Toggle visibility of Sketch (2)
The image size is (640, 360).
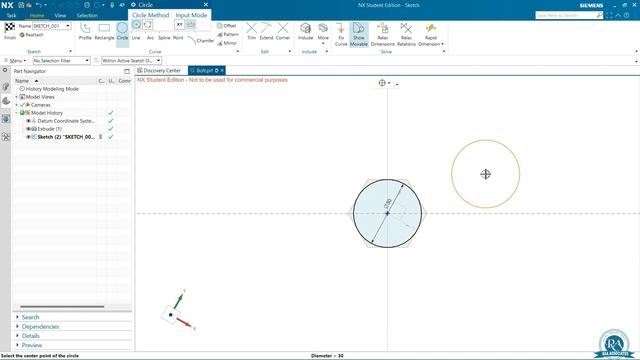point(29,137)
